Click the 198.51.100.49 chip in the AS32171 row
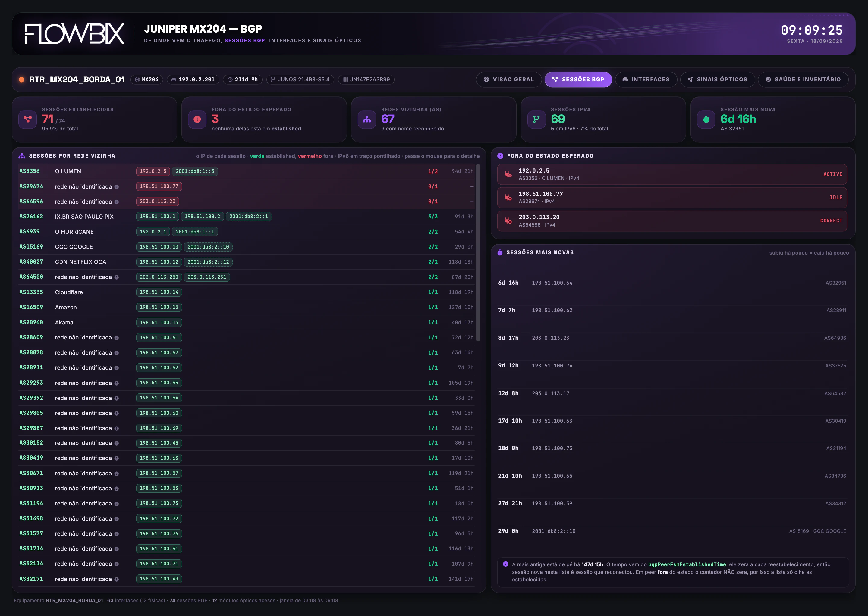Viewport: 868px width, 616px height. pyautogui.click(x=159, y=579)
